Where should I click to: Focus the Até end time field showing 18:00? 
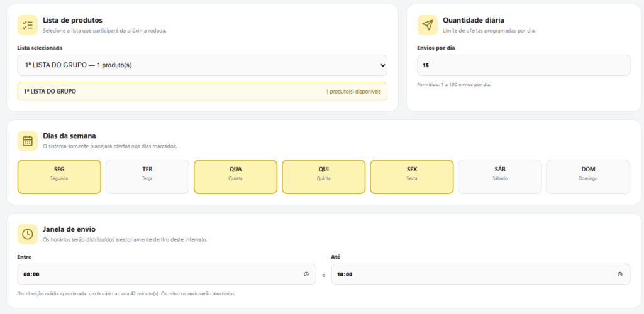480,274
